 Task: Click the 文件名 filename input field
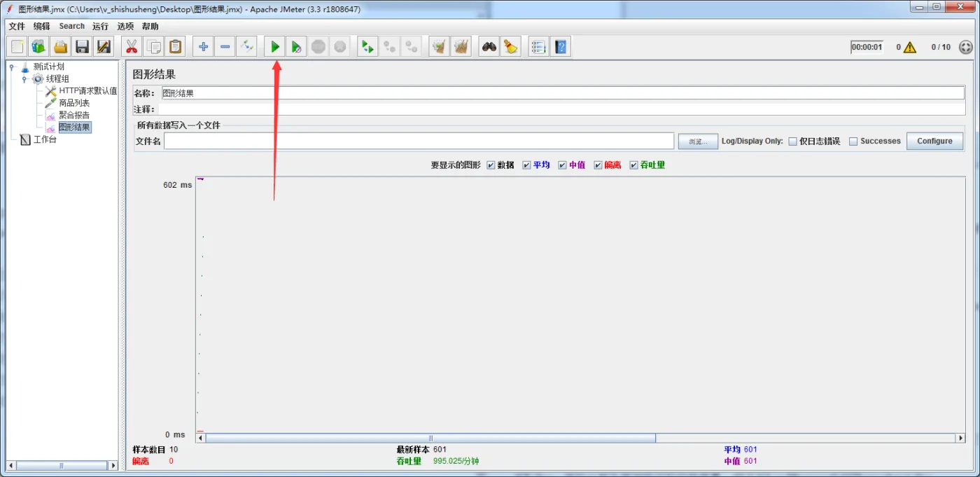point(419,141)
